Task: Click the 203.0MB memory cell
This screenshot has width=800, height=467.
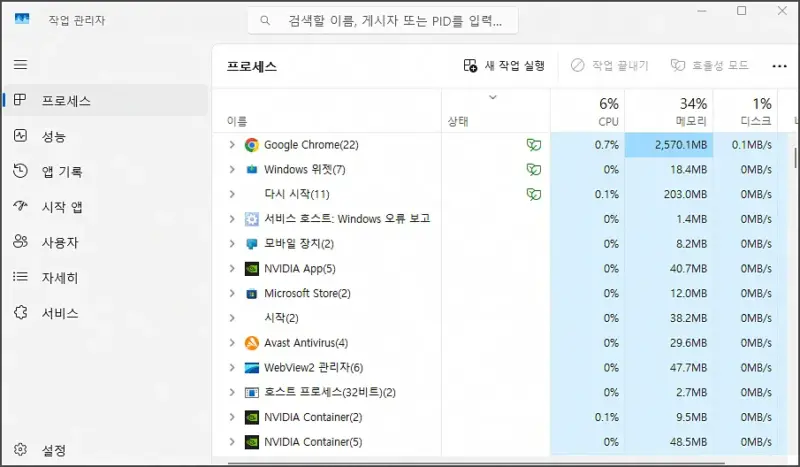Action: point(669,194)
